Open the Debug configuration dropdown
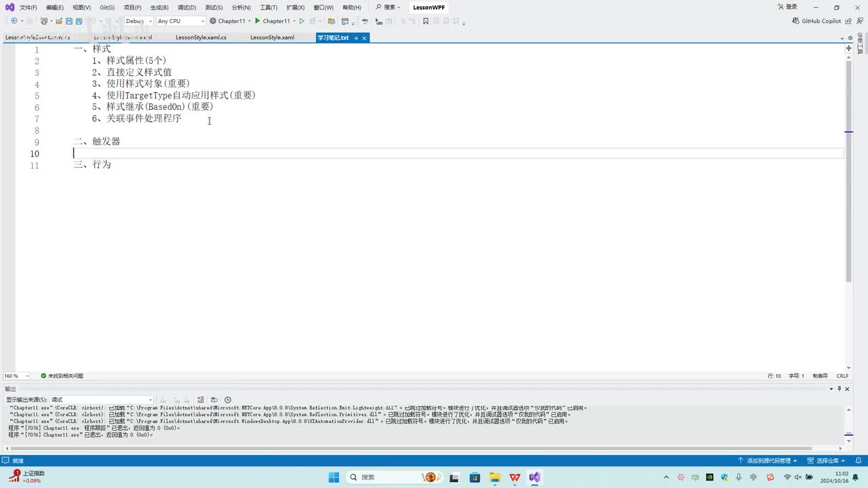Image resolution: width=868 pixels, height=488 pixels. [x=138, y=21]
